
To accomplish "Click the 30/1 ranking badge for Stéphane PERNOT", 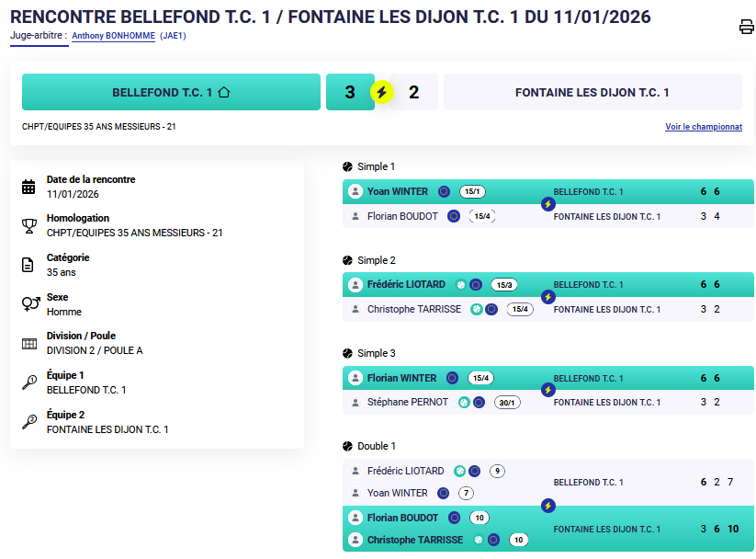I will (x=506, y=402).
